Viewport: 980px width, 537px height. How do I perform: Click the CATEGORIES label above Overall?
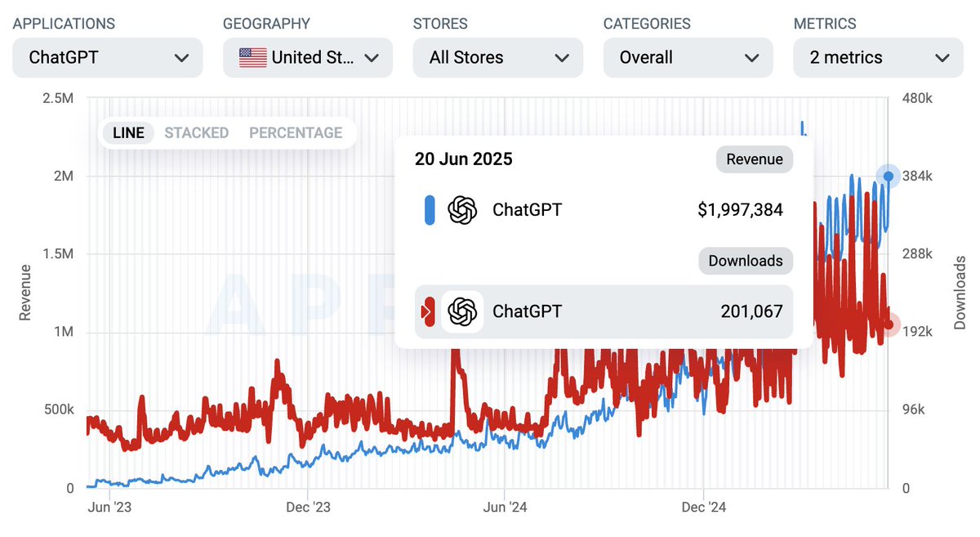(647, 24)
